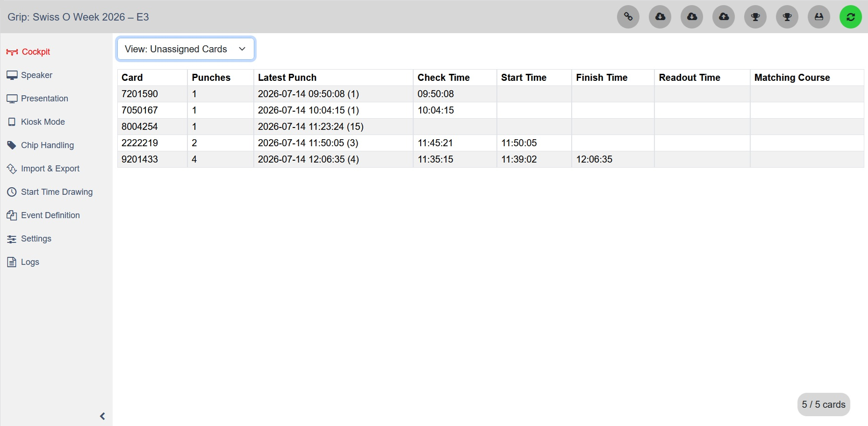Click the Check Time column header
This screenshot has height=426, width=868.
455,78
